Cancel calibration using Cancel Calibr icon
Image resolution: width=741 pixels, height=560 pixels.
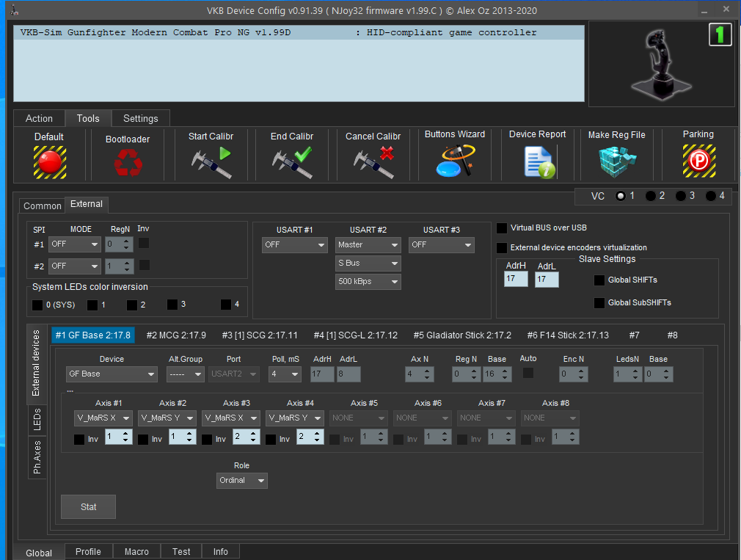tap(373, 161)
